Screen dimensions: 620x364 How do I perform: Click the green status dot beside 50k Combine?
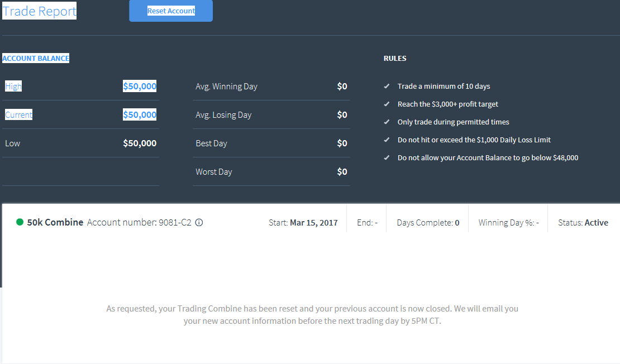(x=20, y=222)
